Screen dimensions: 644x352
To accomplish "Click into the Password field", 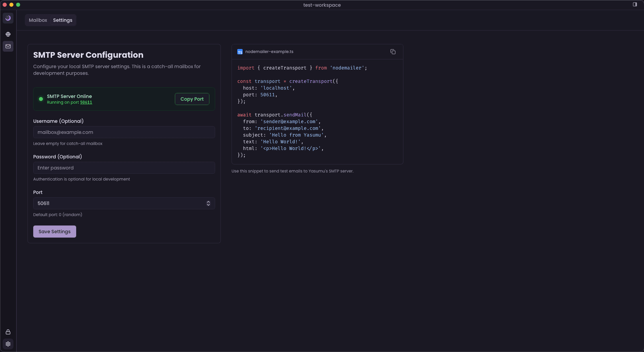I will pos(124,168).
